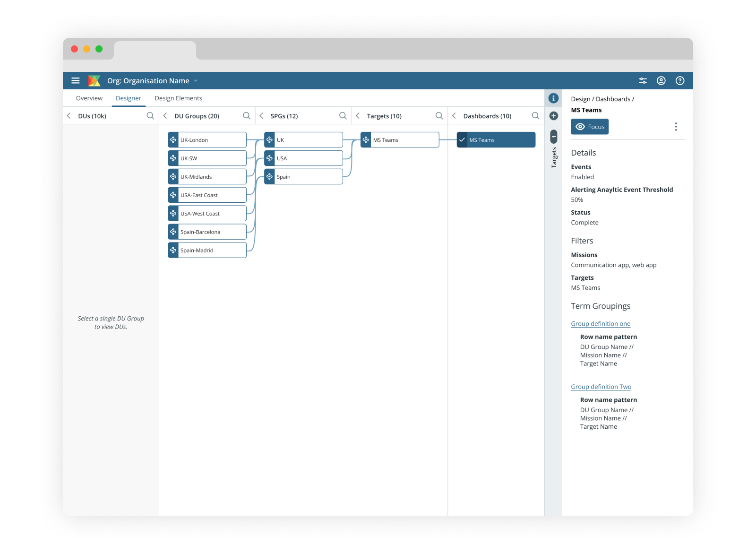Switch to the Design Elements tab
Image resolution: width=756 pixels, height=554 pixels.
pos(178,98)
